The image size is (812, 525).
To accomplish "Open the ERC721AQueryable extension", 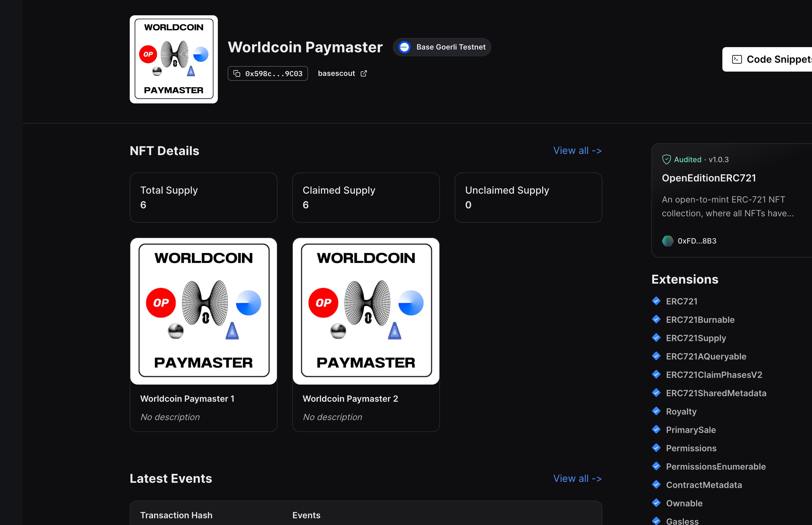I will (x=706, y=357).
